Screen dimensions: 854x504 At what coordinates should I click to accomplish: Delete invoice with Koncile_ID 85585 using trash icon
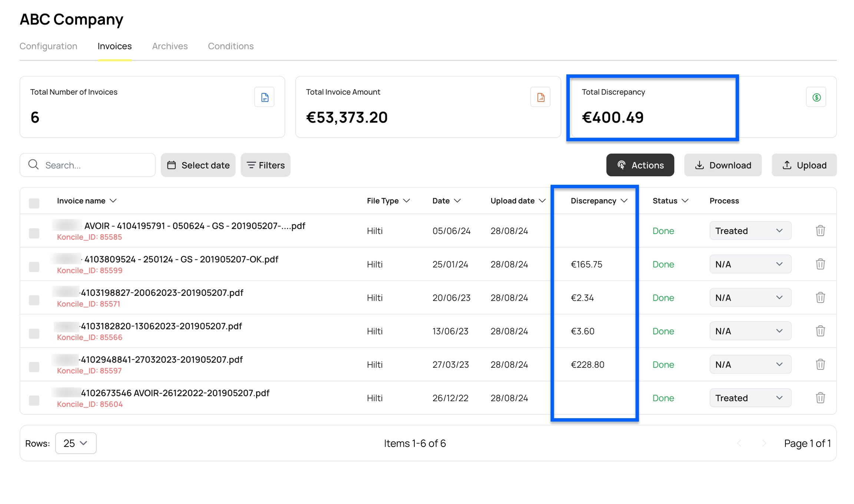[x=820, y=231]
